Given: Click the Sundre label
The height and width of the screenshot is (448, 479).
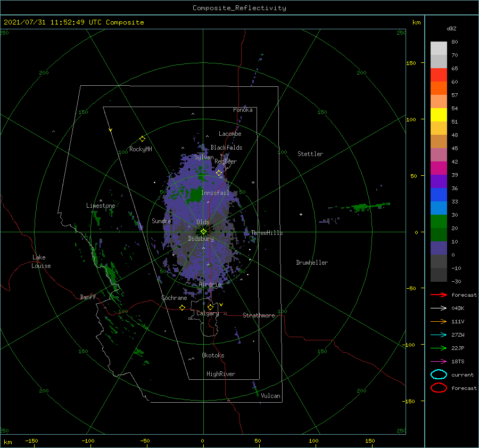Looking at the screenshot, I should tap(161, 221).
